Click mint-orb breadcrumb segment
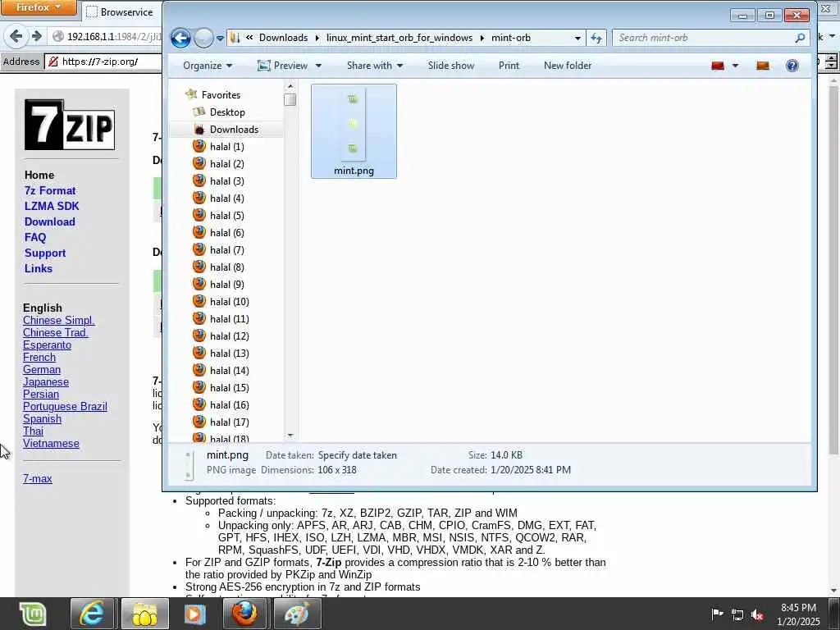 pos(510,38)
